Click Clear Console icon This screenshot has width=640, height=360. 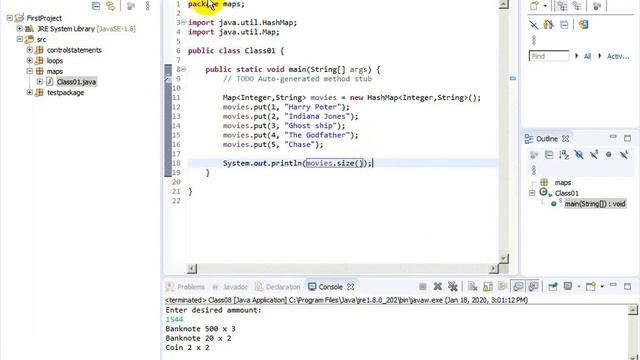click(472, 287)
